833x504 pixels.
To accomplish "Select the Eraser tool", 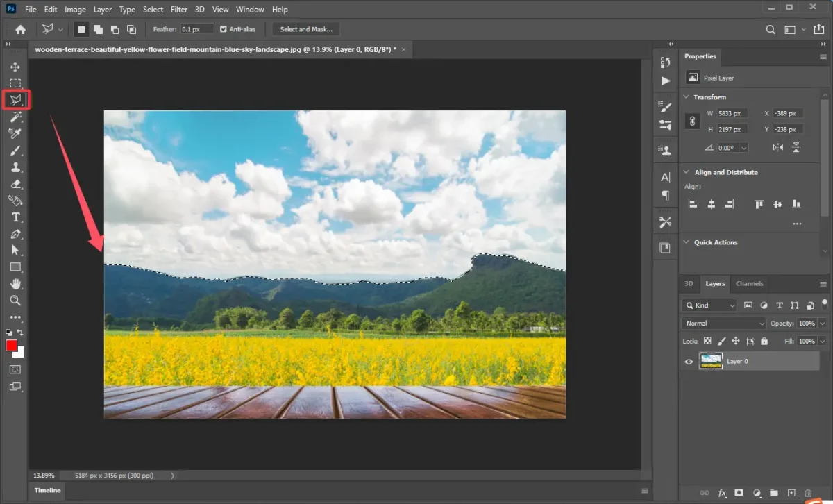I will 15,184.
